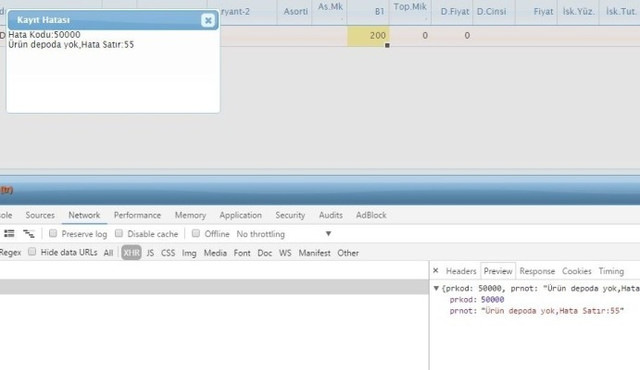Screen dimensions: 640x370
Task: Filter requests by CSS
Action: coord(168,253)
